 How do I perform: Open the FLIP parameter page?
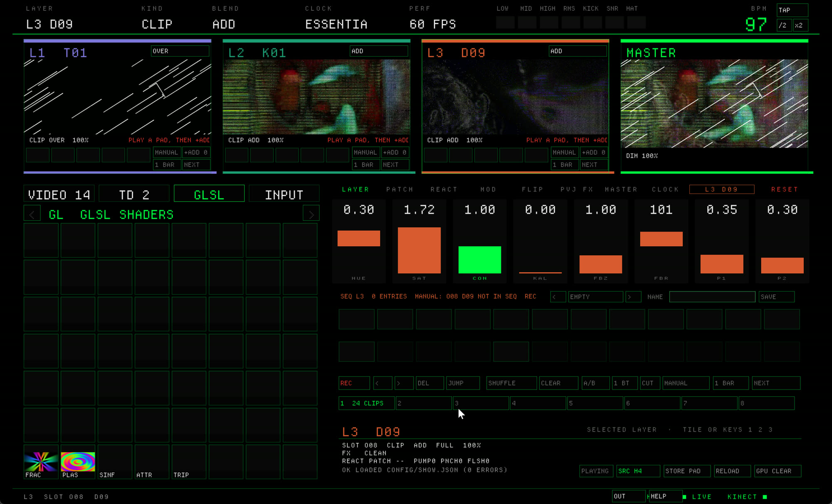click(x=532, y=190)
